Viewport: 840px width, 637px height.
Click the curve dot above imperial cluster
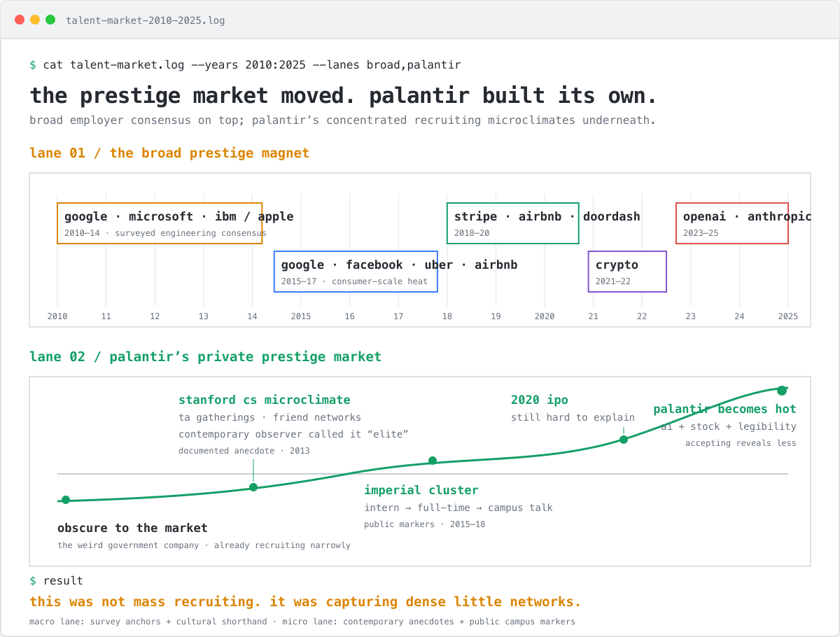pos(433,461)
